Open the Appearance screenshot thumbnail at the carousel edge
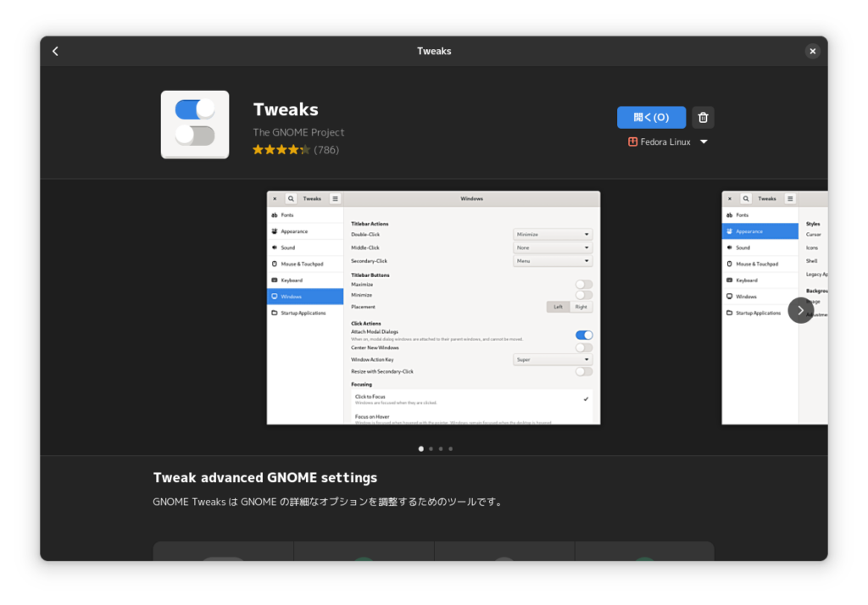The image size is (868, 605). (775, 308)
